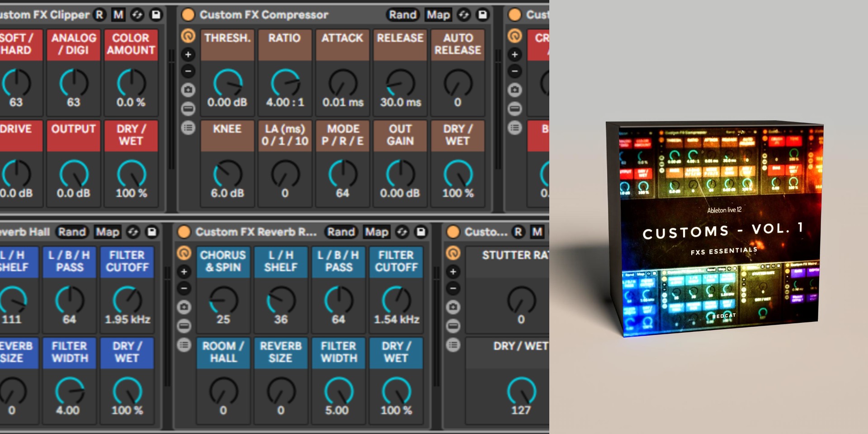Click the MODE P / R / E macro label

[x=343, y=135]
